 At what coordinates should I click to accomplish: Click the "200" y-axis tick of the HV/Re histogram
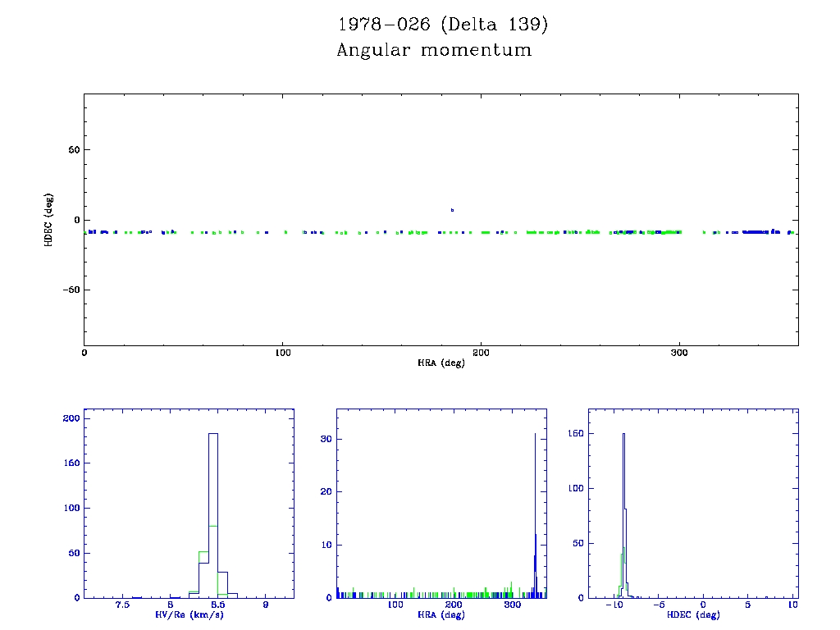[71, 418]
